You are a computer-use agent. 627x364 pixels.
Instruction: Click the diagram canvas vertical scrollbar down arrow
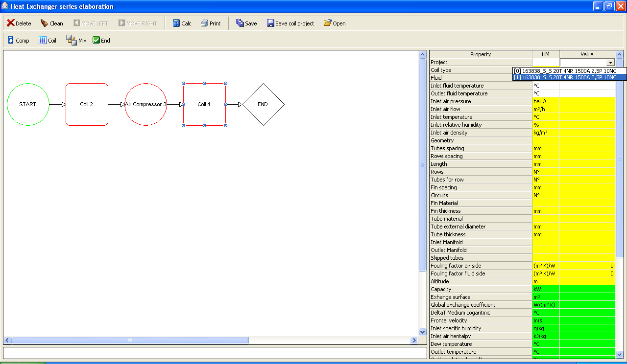tap(423, 332)
